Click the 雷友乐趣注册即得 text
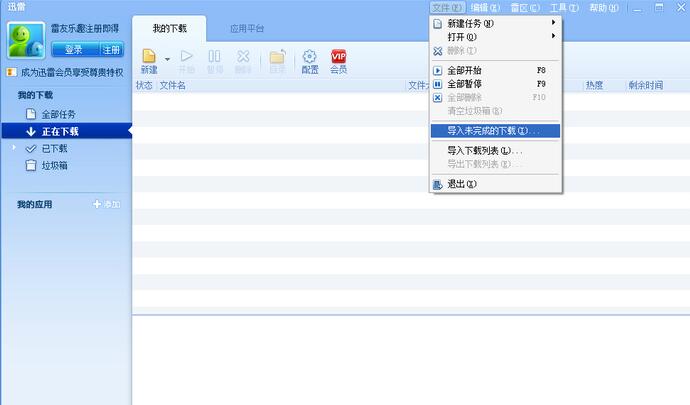 (85, 29)
